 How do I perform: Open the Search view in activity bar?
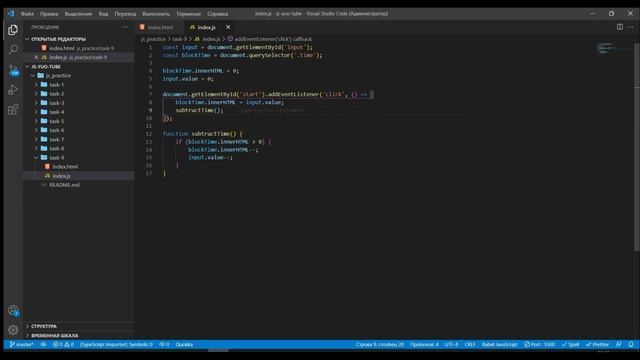[x=13, y=50]
